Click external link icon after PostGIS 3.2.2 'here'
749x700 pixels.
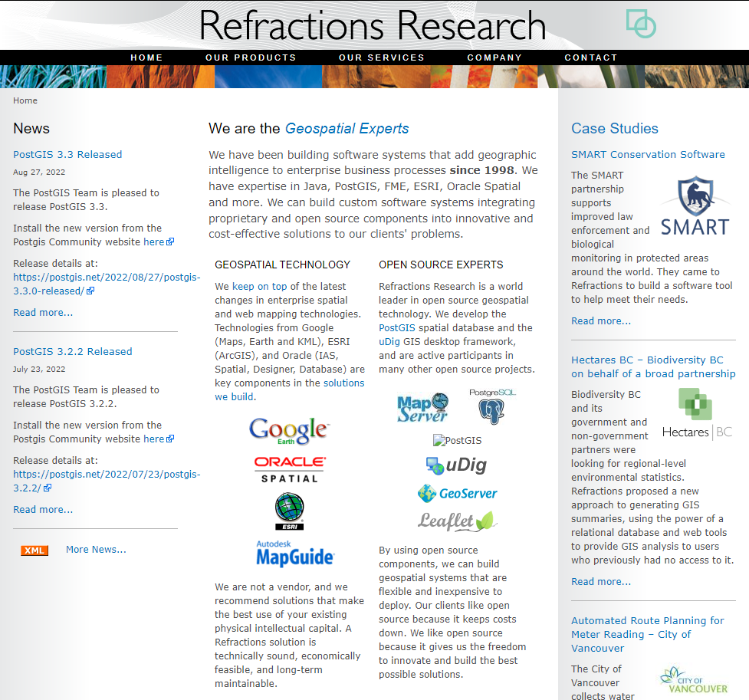170,439
